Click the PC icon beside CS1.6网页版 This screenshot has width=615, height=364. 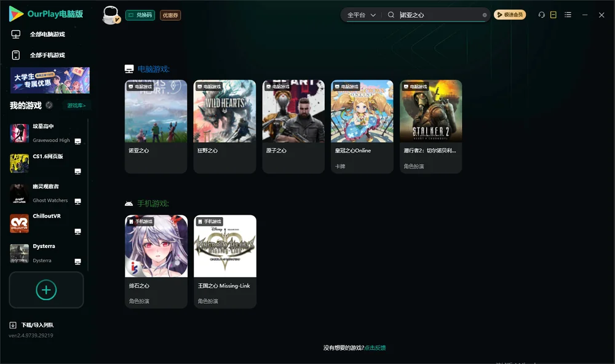pos(77,172)
